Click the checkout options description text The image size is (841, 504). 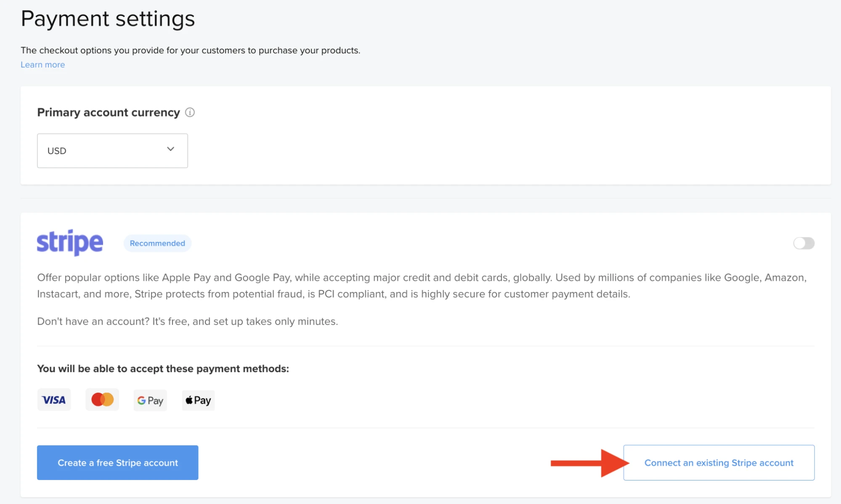190,50
